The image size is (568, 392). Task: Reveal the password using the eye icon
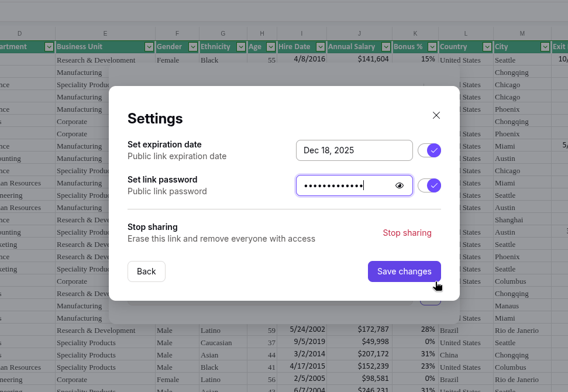[400, 185]
